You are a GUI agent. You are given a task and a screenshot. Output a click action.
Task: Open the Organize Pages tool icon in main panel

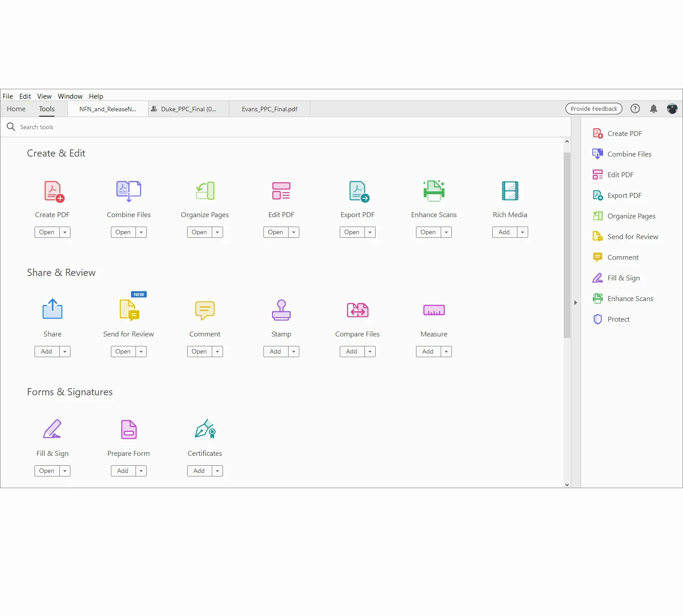tap(205, 191)
